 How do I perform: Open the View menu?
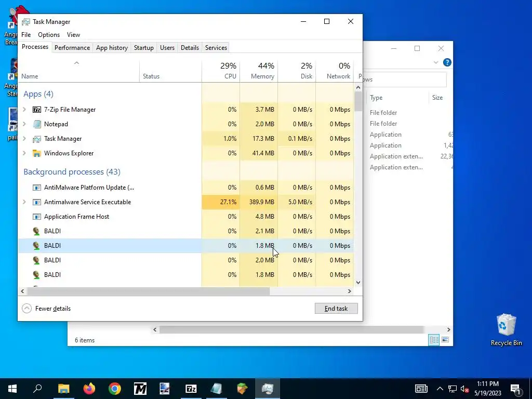(73, 35)
